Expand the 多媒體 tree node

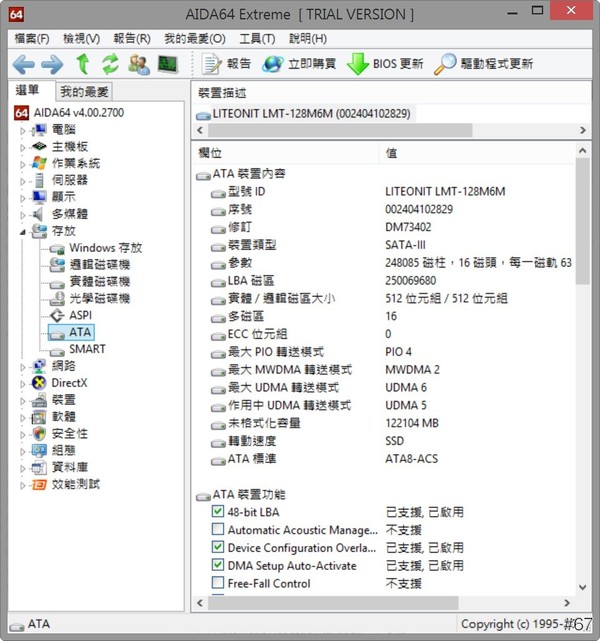pos(22,215)
